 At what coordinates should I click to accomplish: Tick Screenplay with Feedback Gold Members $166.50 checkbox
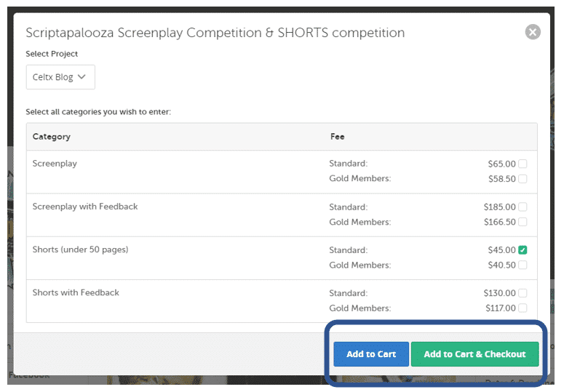pos(523,222)
